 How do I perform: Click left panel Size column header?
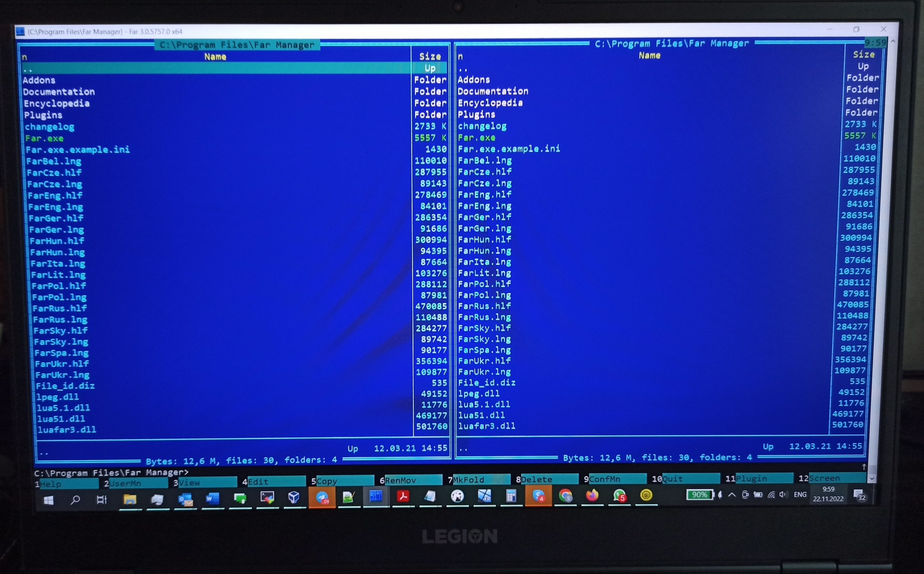(x=430, y=56)
